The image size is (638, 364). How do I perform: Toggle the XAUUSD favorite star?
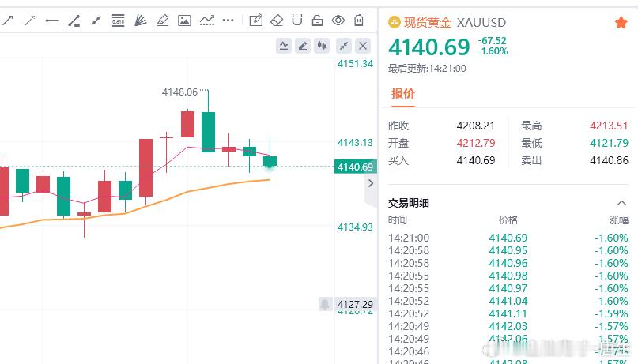point(621,23)
